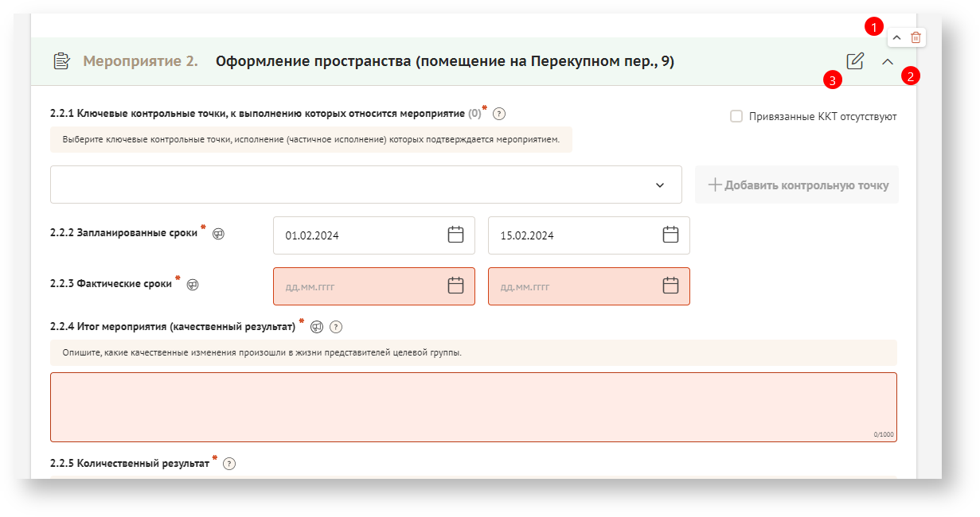Check the Привязанные ККТ отсутствуют checkbox
Image resolution: width=980 pixels, height=517 pixels.
coord(736,116)
